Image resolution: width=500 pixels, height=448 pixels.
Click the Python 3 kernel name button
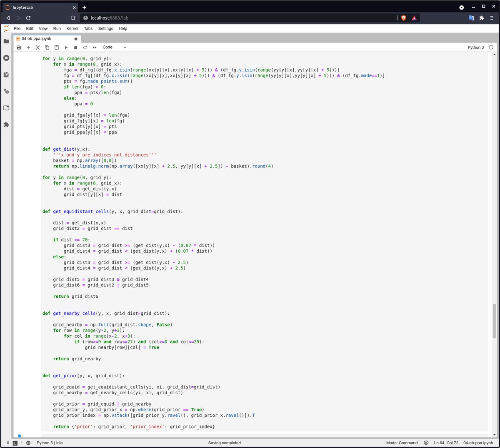[476, 47]
